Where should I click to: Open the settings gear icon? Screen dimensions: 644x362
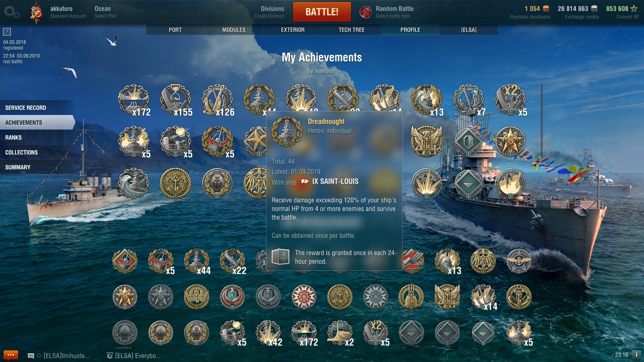(11, 12)
